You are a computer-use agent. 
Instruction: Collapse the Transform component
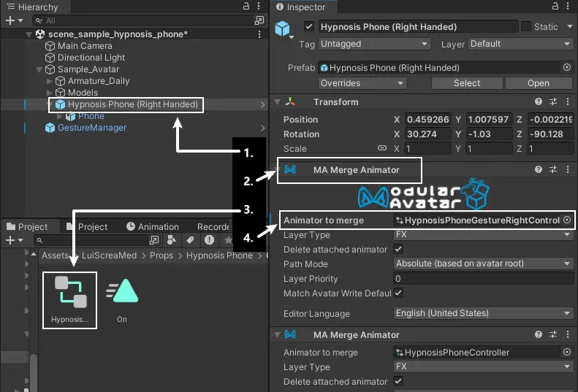277,102
